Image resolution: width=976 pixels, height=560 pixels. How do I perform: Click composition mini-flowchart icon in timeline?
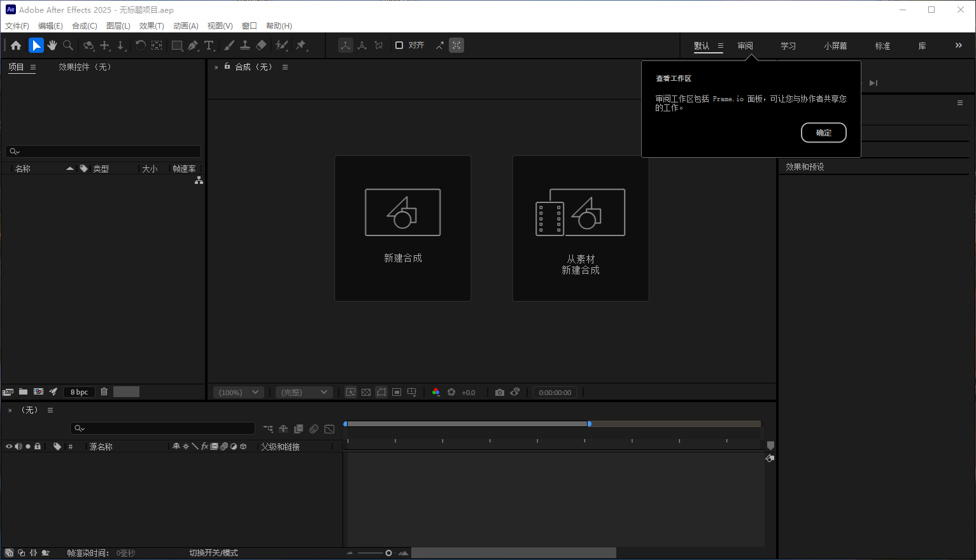point(268,429)
